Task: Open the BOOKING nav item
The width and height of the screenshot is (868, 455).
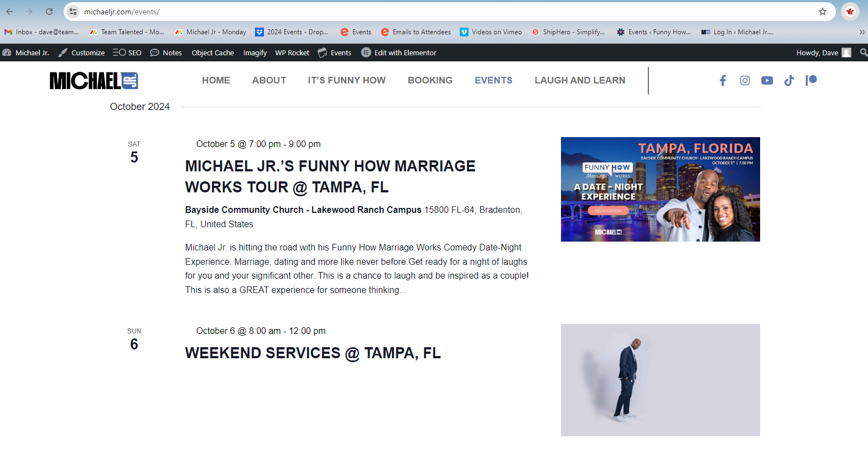Action: [430, 80]
